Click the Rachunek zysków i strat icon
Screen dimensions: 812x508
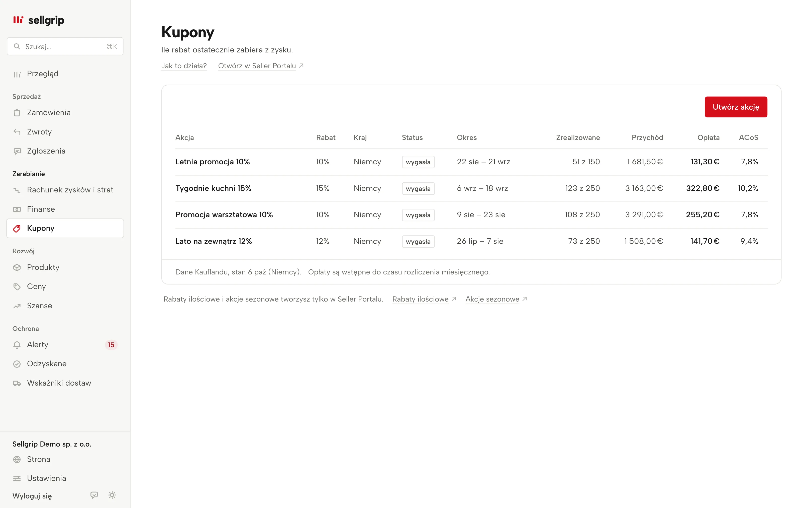17,190
